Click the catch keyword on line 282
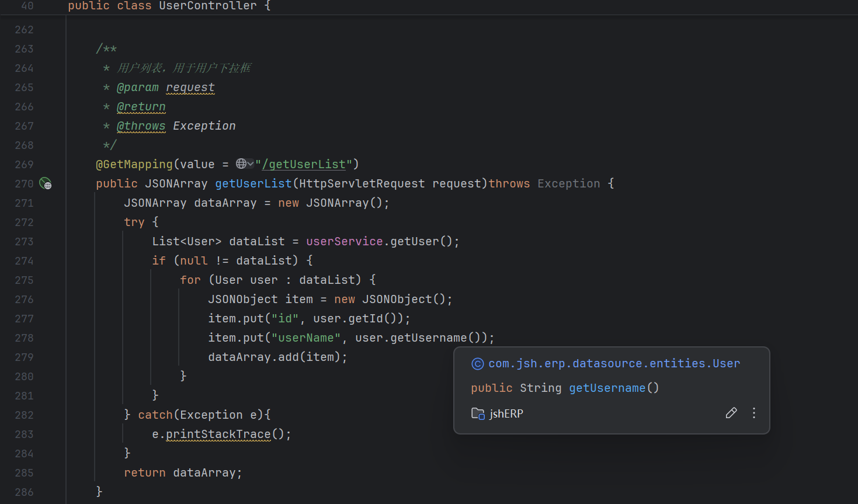This screenshot has height=504, width=858. tap(155, 415)
